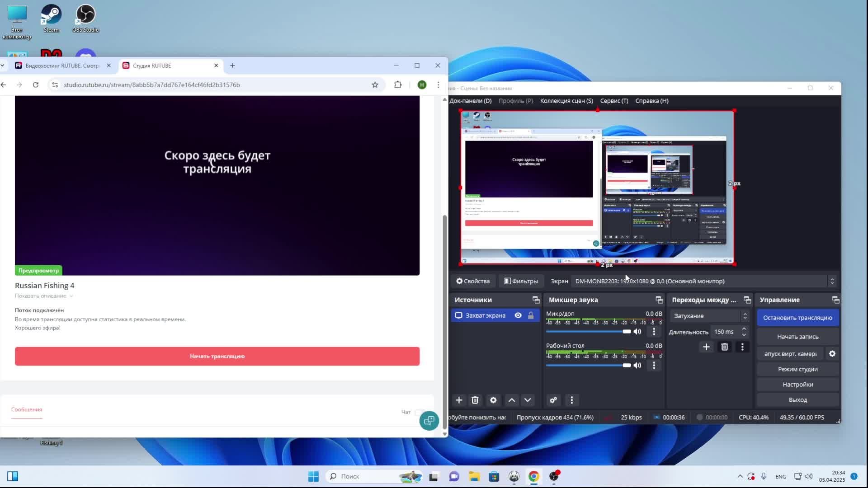Open source properties gear icon
Screen dimensions: 868x488
click(493, 400)
